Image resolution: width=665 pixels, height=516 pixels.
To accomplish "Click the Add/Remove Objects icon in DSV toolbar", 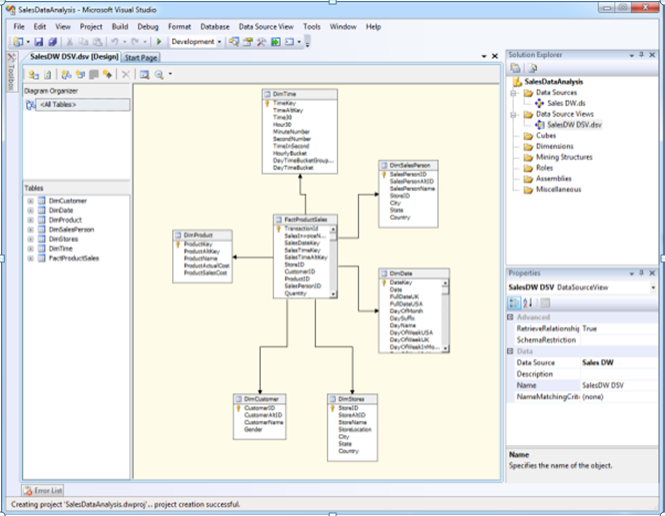I will click(x=34, y=75).
